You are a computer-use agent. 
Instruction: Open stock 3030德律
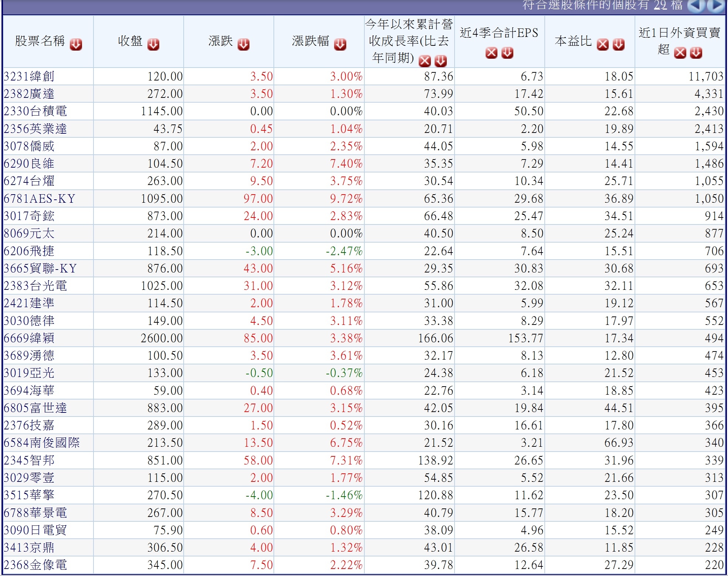(29, 321)
